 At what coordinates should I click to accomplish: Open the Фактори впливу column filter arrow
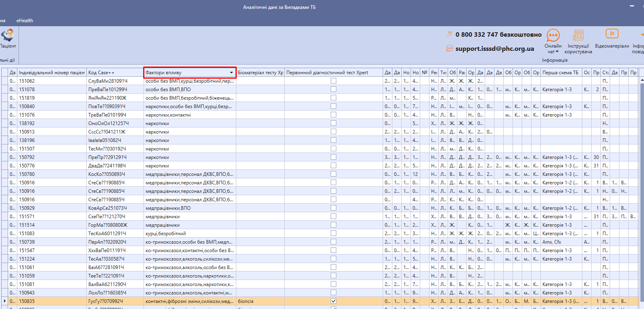point(231,73)
